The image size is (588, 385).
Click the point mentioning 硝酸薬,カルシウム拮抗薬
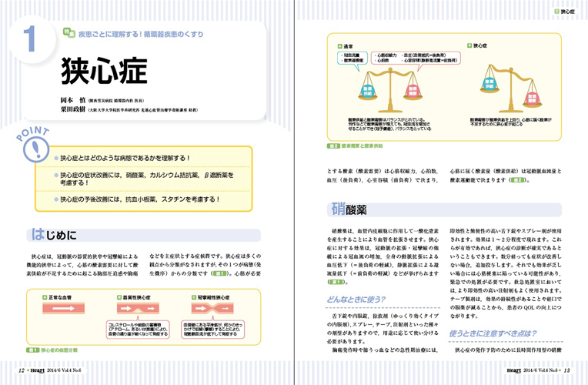[x=144, y=179]
